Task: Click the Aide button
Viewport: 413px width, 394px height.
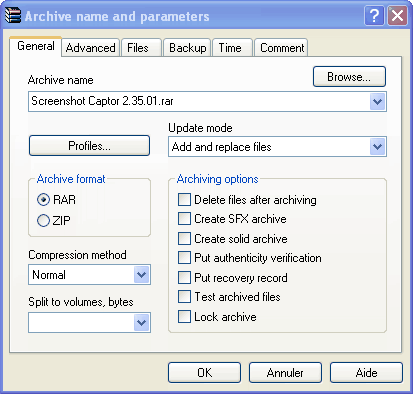Action: (x=366, y=373)
